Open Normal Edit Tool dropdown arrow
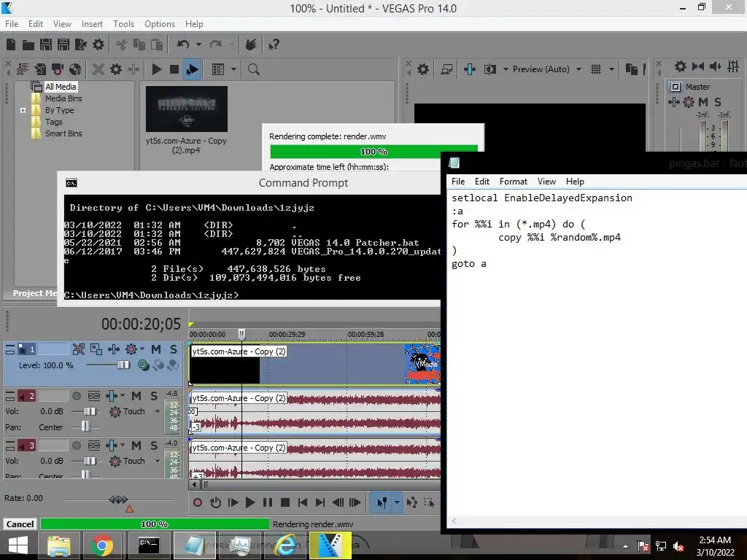 pos(397,503)
